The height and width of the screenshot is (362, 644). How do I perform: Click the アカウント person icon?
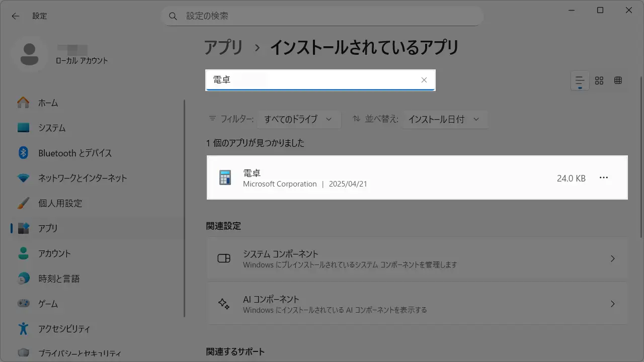click(x=23, y=253)
